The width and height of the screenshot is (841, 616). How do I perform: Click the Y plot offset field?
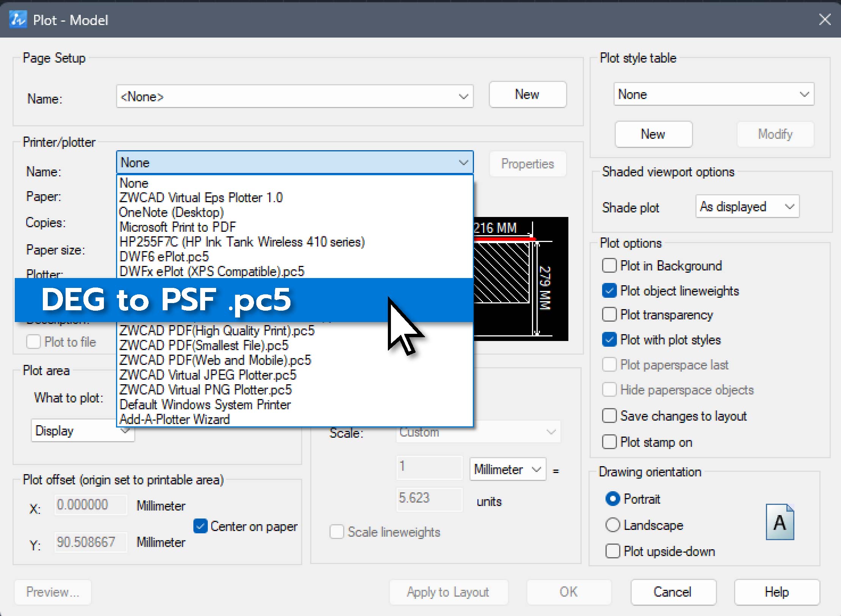click(91, 542)
